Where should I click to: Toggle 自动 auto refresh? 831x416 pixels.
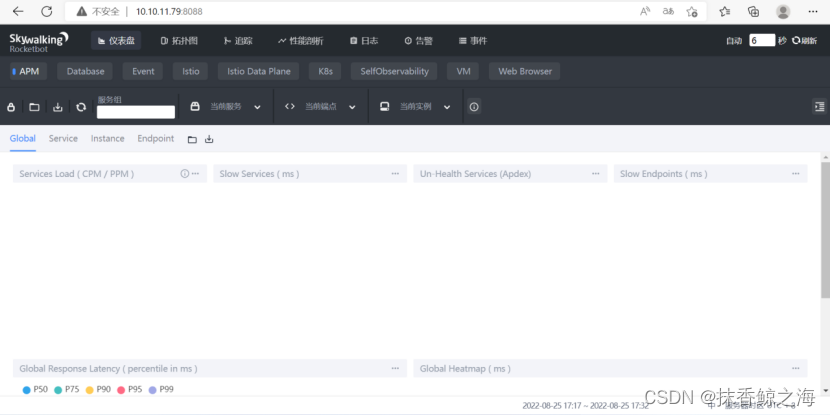733,41
